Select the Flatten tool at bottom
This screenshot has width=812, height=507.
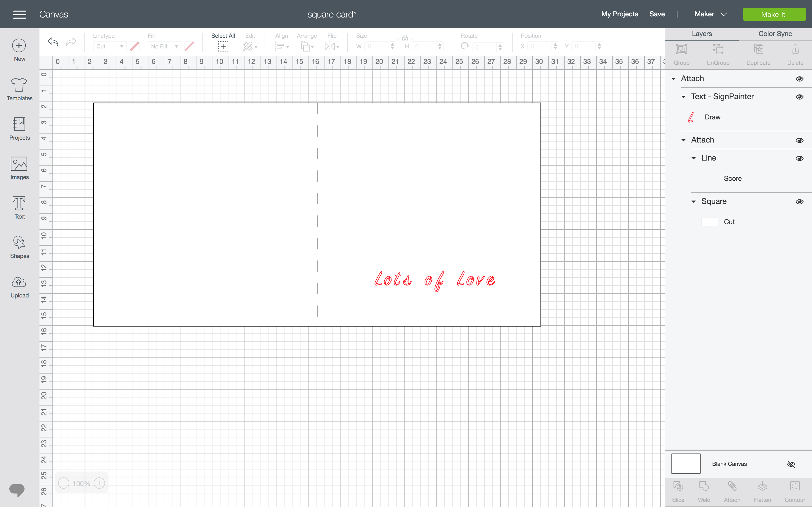tap(762, 491)
